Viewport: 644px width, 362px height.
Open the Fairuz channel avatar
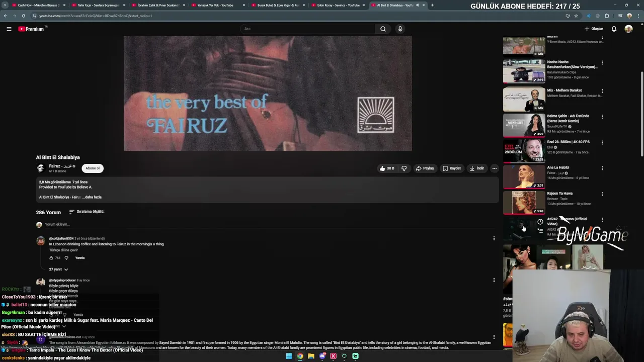tap(41, 168)
